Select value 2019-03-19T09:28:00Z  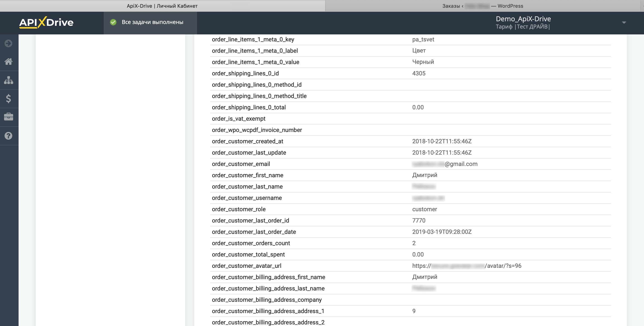(442, 232)
